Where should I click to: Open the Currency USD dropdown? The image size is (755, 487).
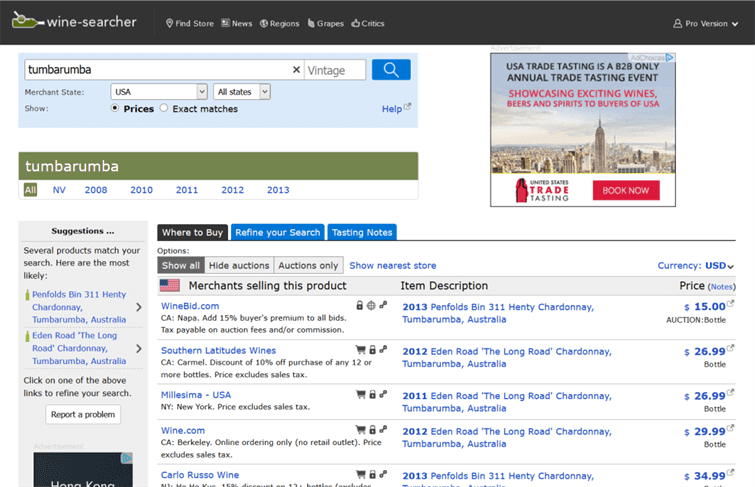coord(696,265)
